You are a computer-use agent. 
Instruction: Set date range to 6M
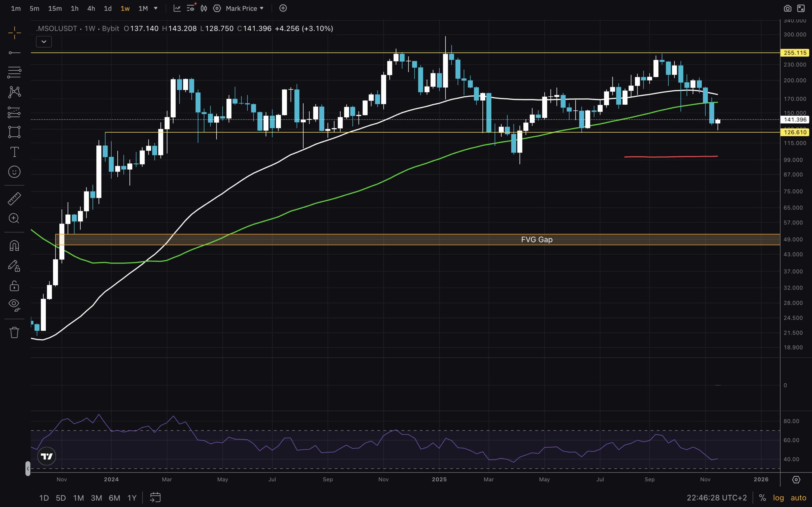(x=114, y=498)
